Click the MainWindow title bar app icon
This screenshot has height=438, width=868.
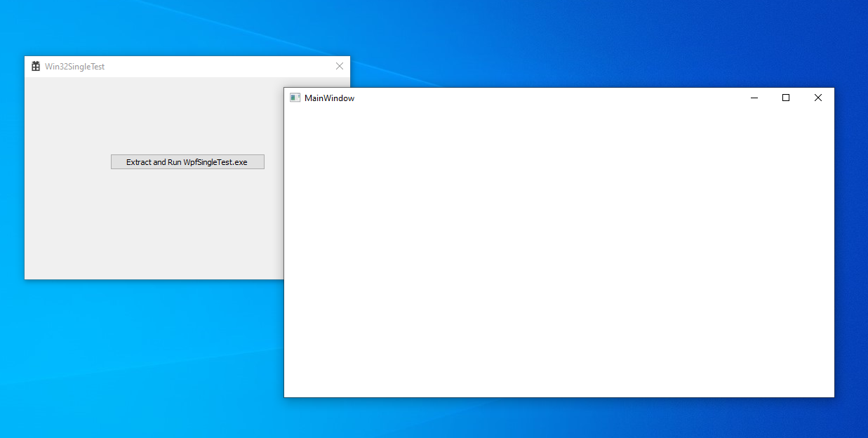[x=295, y=98]
